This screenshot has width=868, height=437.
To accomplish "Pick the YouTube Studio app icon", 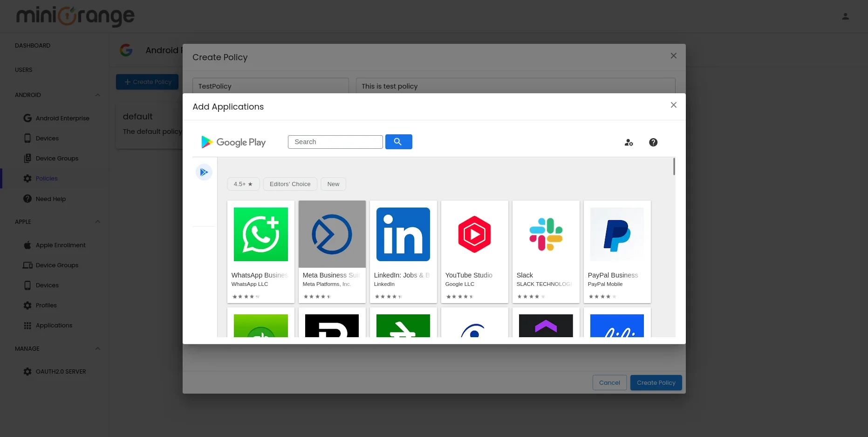I will click(474, 234).
